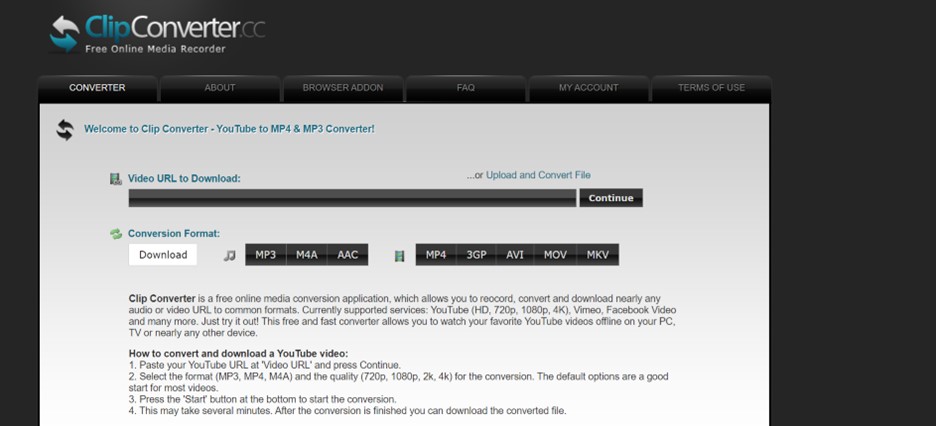936x426 pixels.
Task: Choose AAC conversion format
Action: (347, 255)
